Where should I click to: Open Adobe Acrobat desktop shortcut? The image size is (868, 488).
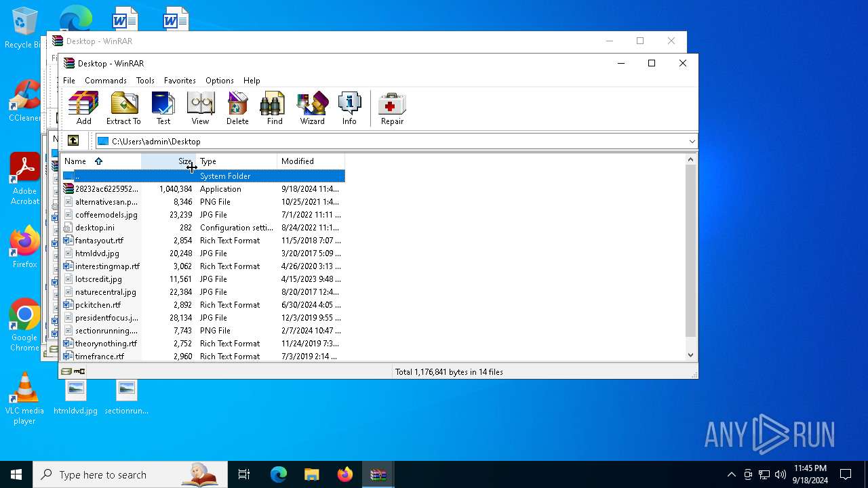click(x=24, y=179)
